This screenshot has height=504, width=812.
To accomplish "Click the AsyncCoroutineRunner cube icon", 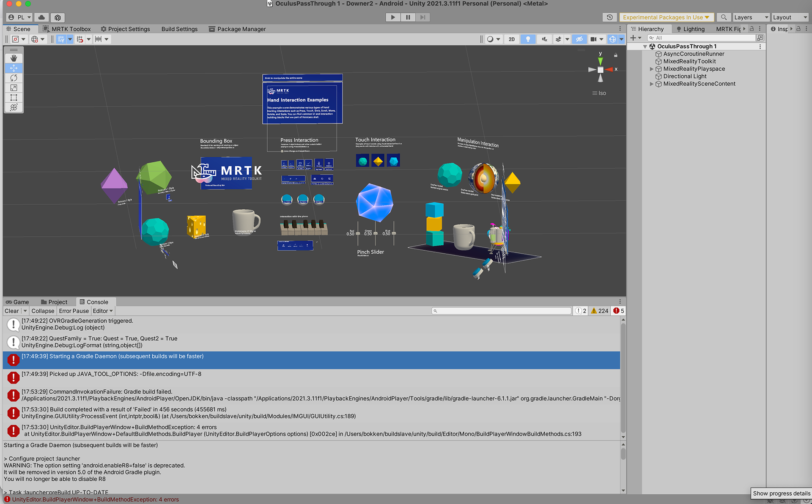I will (658, 54).
